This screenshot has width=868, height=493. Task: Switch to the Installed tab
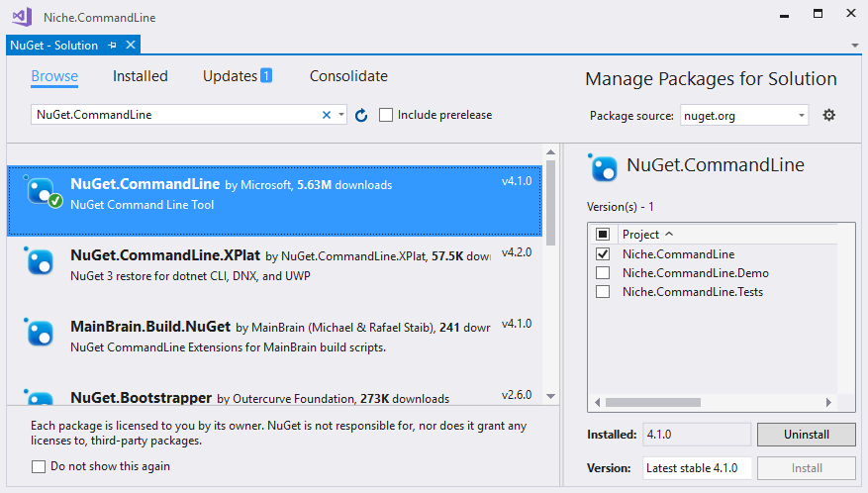coord(141,76)
